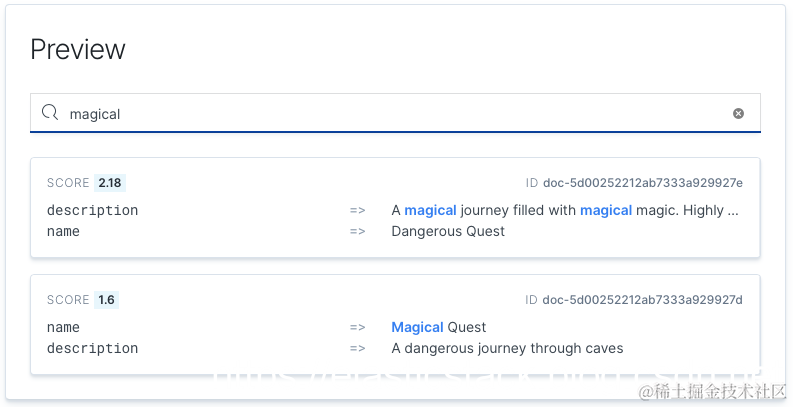This screenshot has height=407, width=793.
Task: Click the highlighted 'Magical' in Magical Quest
Action: (x=417, y=327)
